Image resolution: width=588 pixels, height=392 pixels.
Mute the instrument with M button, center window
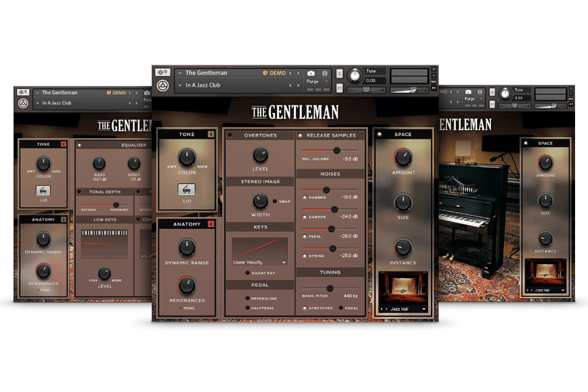339,88
